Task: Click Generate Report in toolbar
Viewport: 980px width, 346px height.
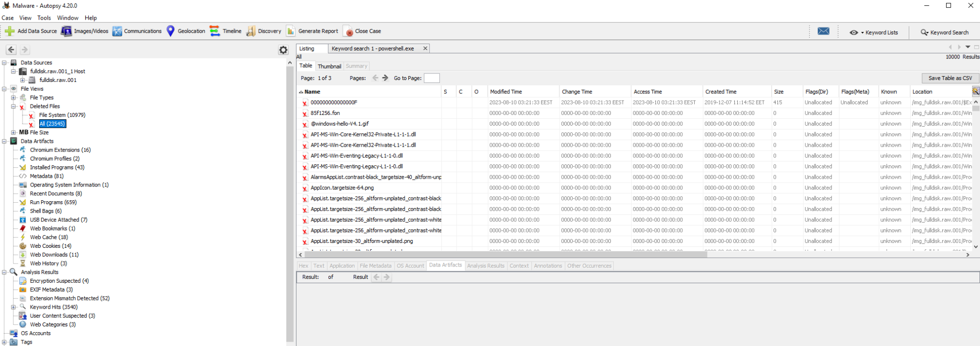Action: pyautogui.click(x=312, y=31)
